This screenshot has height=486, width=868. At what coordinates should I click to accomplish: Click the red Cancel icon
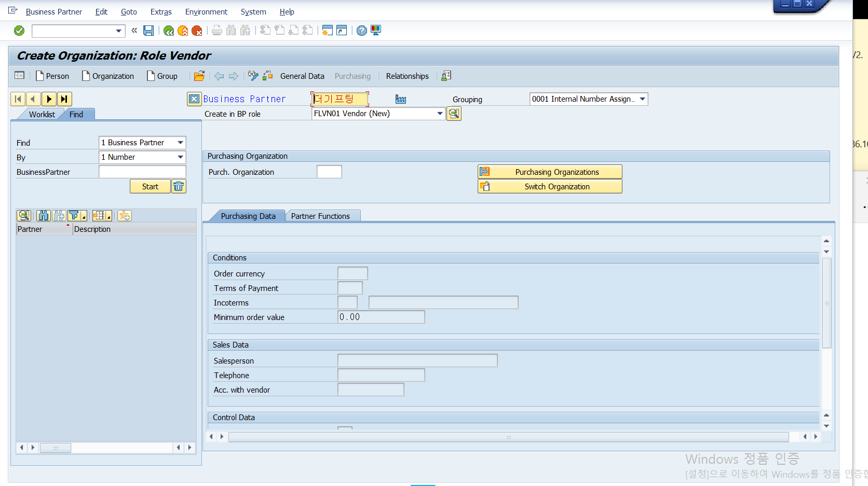point(197,31)
